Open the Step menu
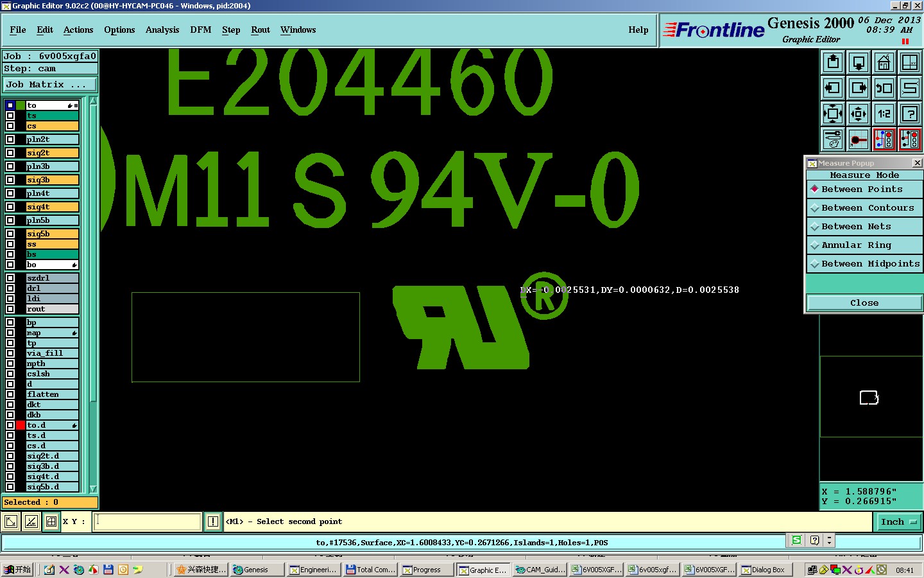This screenshot has width=924, height=578. [231, 30]
